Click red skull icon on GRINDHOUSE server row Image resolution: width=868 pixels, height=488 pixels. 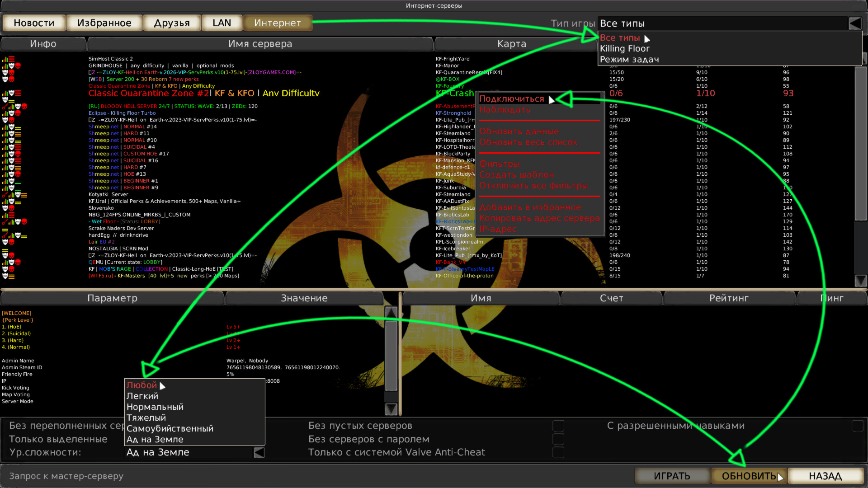pyautogui.click(x=18, y=66)
